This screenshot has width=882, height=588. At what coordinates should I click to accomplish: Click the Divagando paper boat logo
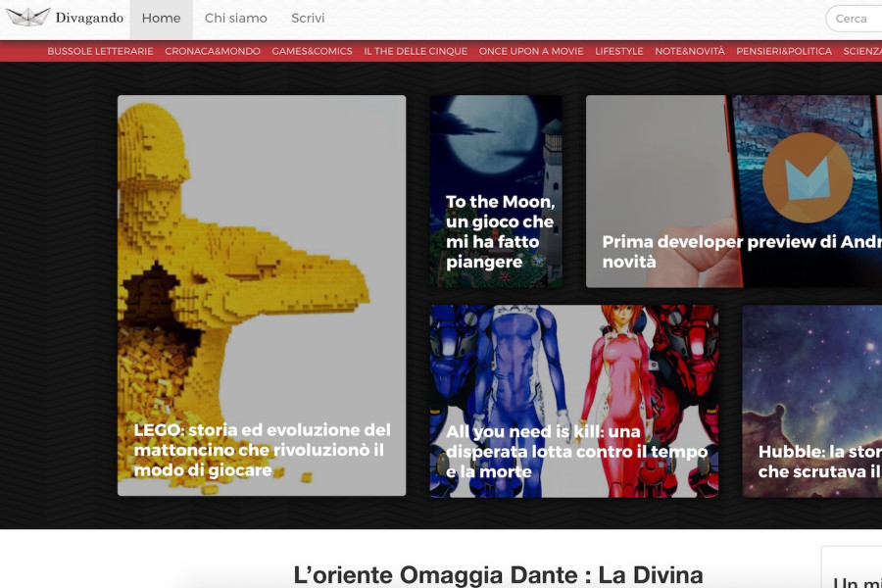28,18
